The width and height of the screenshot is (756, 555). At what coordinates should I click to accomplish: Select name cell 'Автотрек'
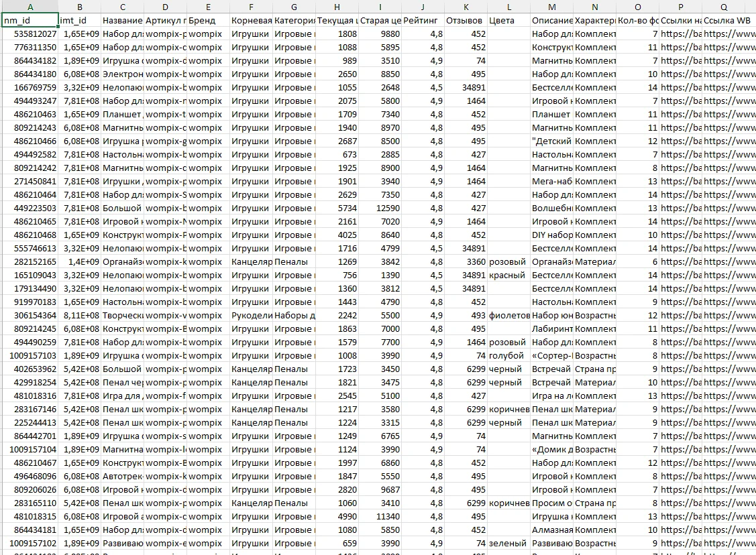(x=123, y=476)
